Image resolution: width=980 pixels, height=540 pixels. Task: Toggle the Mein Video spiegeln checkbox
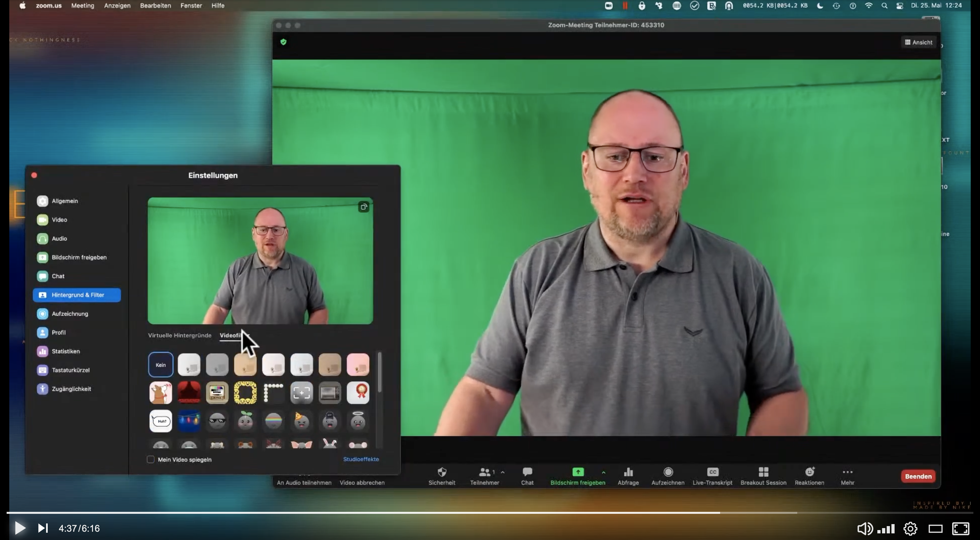click(x=151, y=459)
